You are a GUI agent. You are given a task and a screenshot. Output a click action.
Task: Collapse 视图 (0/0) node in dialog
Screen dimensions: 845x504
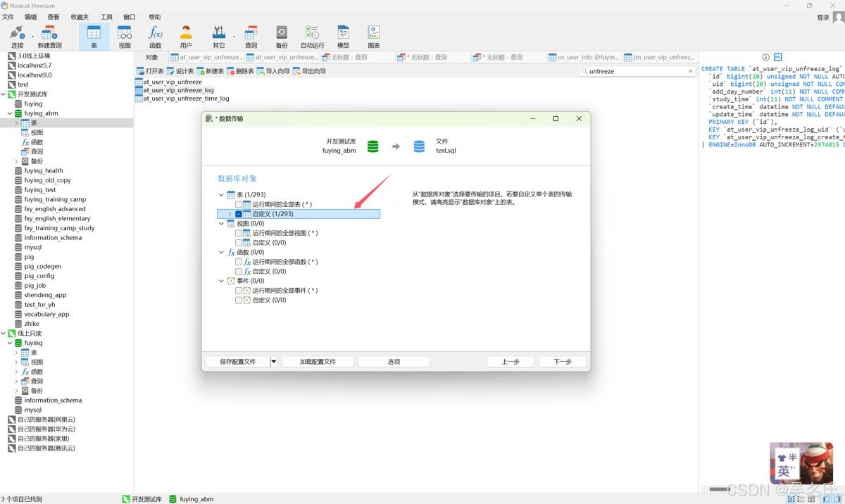pos(221,224)
